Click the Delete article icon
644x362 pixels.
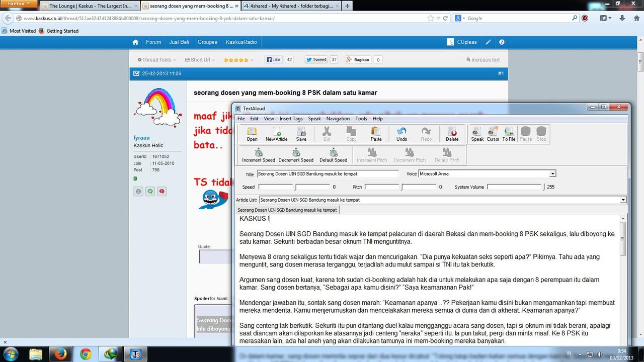click(452, 134)
